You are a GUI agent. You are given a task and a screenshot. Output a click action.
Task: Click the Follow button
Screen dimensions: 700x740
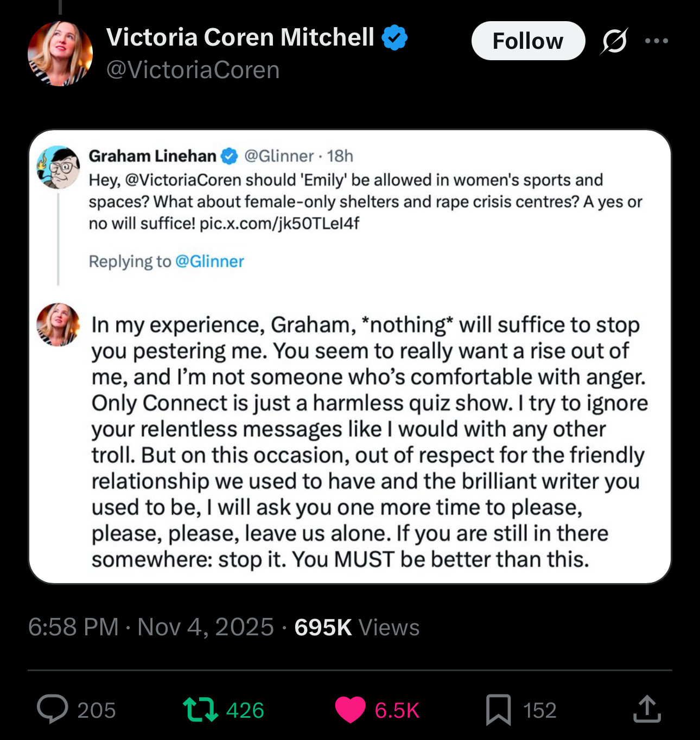(x=527, y=41)
